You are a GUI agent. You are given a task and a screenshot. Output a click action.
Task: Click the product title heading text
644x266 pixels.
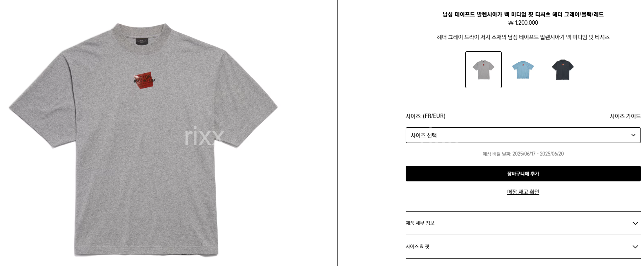click(x=523, y=14)
